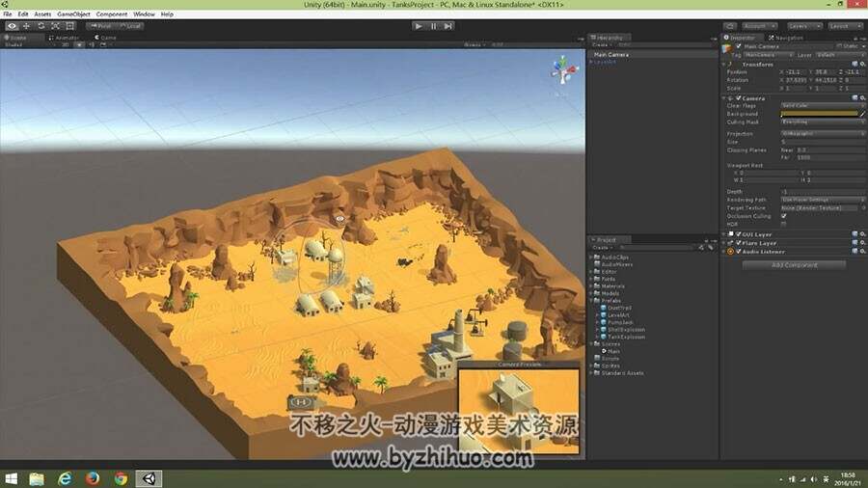Viewport: 868px width, 488px height.
Task: Toggle 2D scene view mode
Action: [66, 44]
